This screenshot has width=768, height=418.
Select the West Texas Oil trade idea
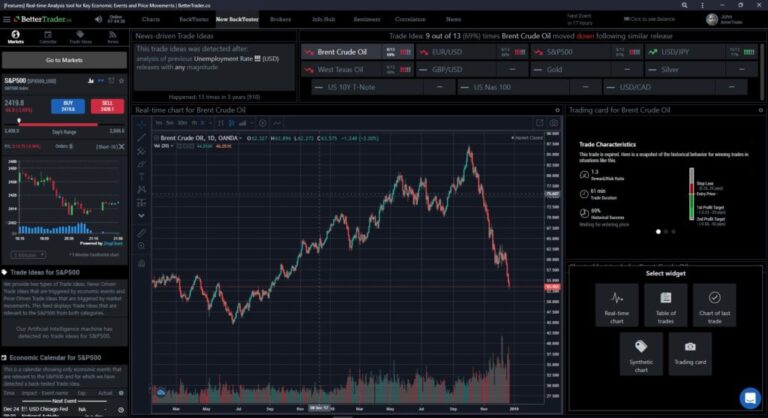pyautogui.click(x=358, y=70)
